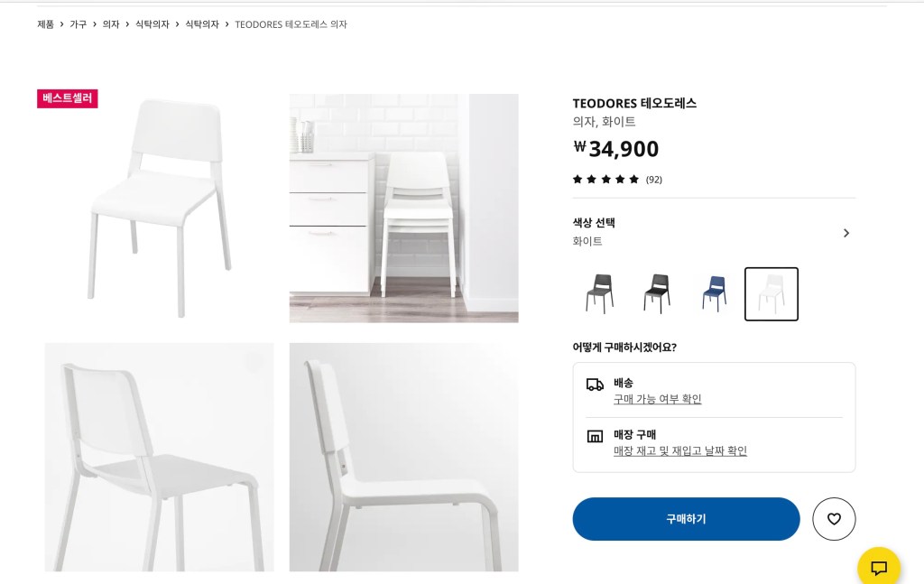
Task: Open the (92) reviews count
Action: [654, 180]
